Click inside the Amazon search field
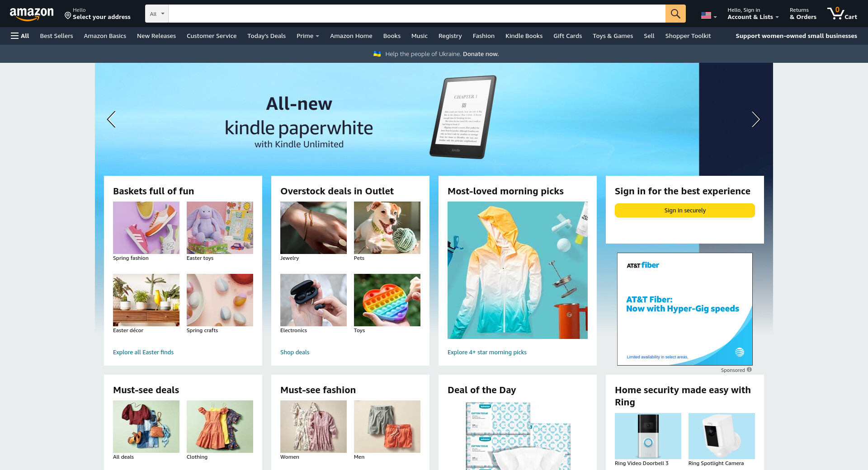Viewport: 868px width, 470px height. (417, 14)
